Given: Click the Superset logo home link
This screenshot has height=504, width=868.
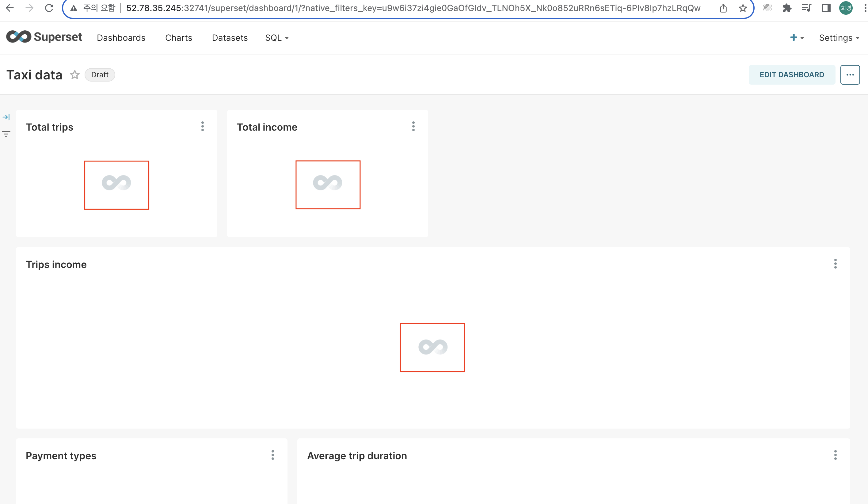Looking at the screenshot, I should 44,37.
